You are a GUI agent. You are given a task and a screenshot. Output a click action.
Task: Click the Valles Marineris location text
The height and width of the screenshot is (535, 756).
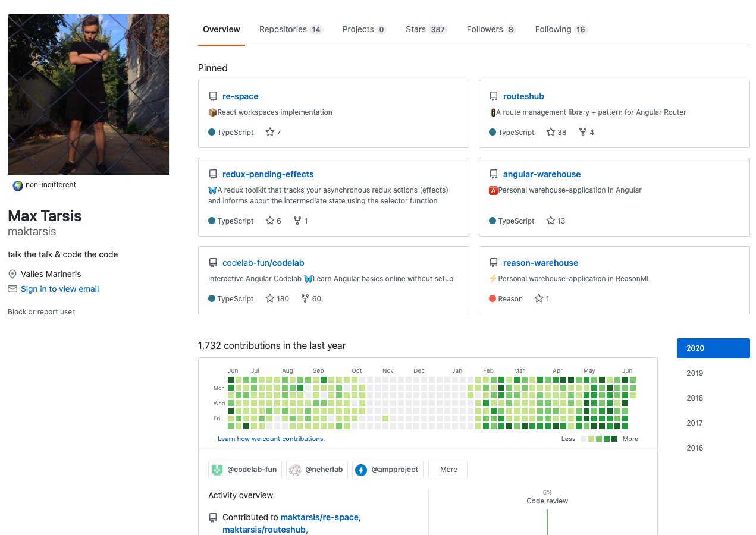(51, 274)
